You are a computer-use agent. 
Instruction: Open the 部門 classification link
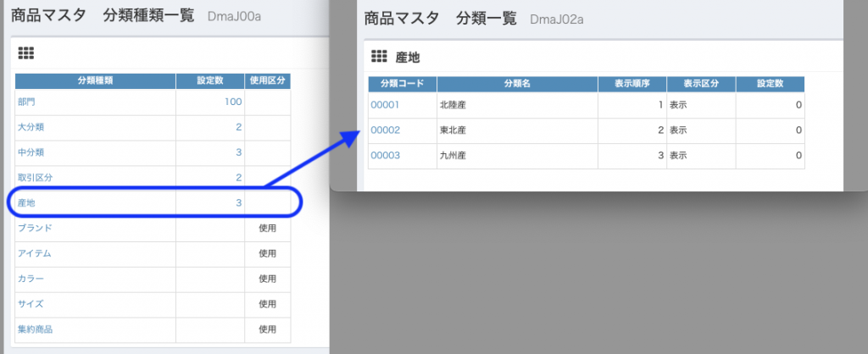tap(26, 102)
